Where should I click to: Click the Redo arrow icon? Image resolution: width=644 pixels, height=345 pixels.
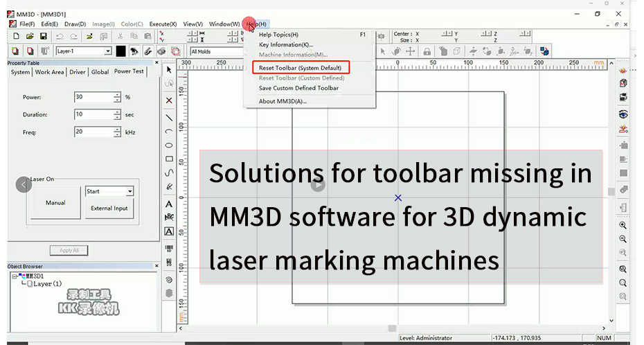tap(73, 36)
